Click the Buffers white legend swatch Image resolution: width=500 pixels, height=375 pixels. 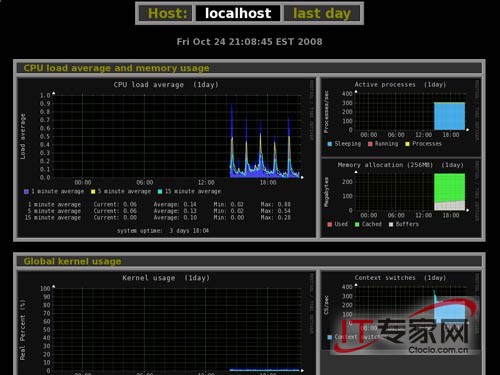coord(391,224)
